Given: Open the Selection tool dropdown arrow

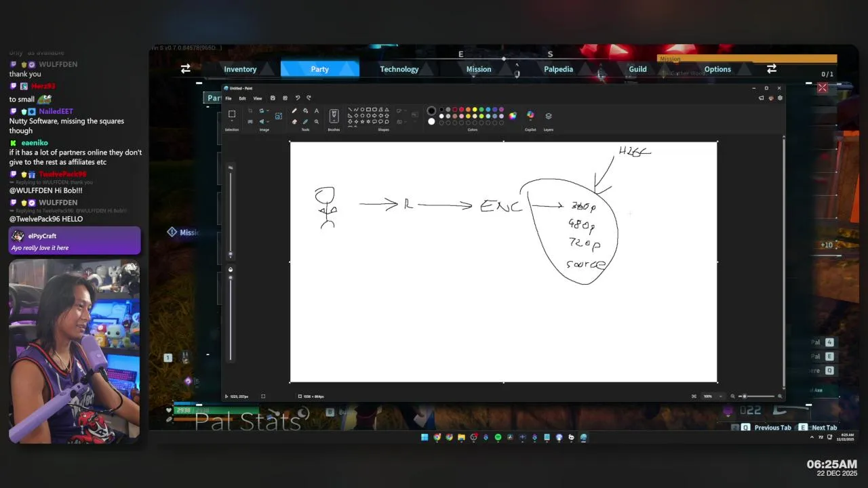Looking at the screenshot, I should tap(232, 121).
